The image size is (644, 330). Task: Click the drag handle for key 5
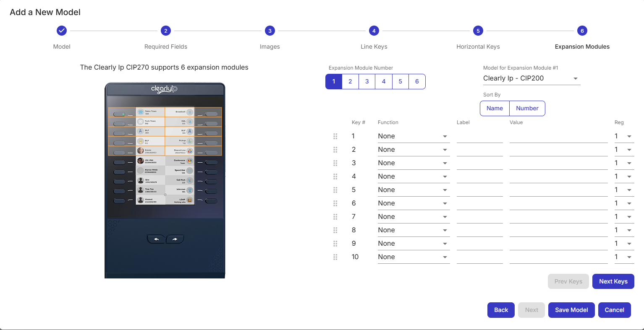[x=335, y=190]
